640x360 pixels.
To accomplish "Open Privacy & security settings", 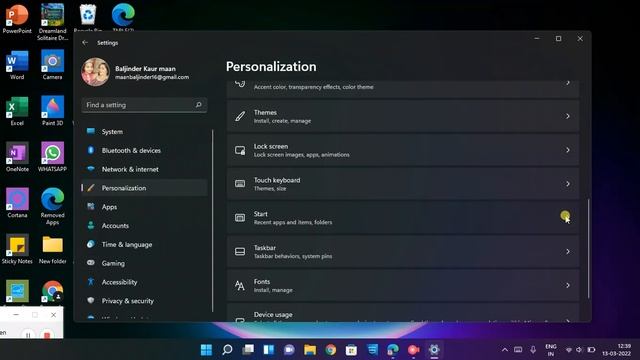I will (x=144, y=300).
